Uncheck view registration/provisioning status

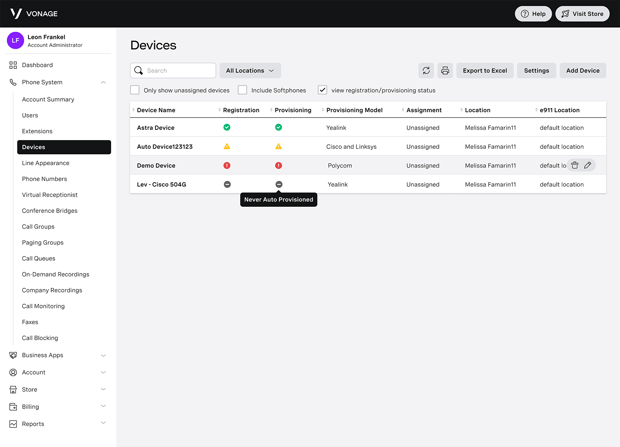click(x=322, y=90)
